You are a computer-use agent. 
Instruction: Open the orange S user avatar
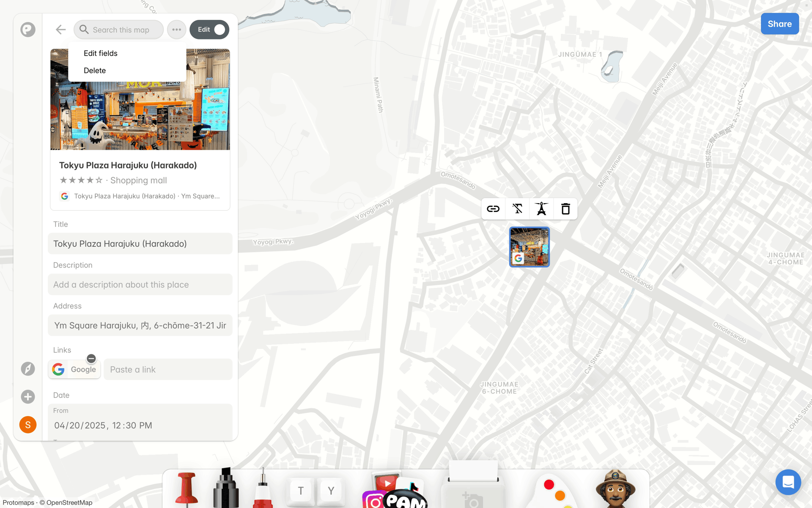[x=28, y=425]
